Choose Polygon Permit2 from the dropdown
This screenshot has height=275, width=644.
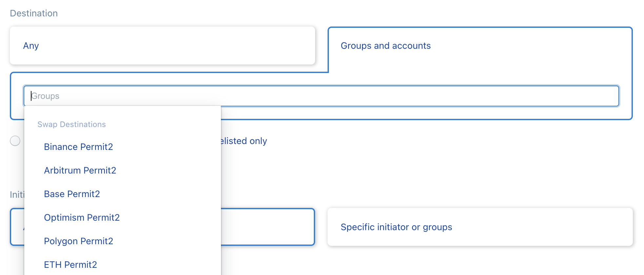[123, 241]
